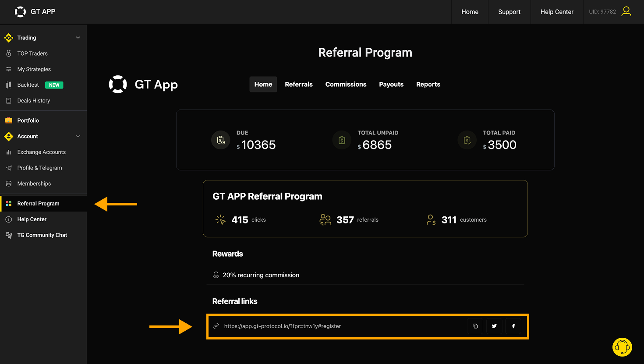The image size is (644, 364).
Task: Click the TOTAL PAID value 3500
Action: click(x=499, y=145)
